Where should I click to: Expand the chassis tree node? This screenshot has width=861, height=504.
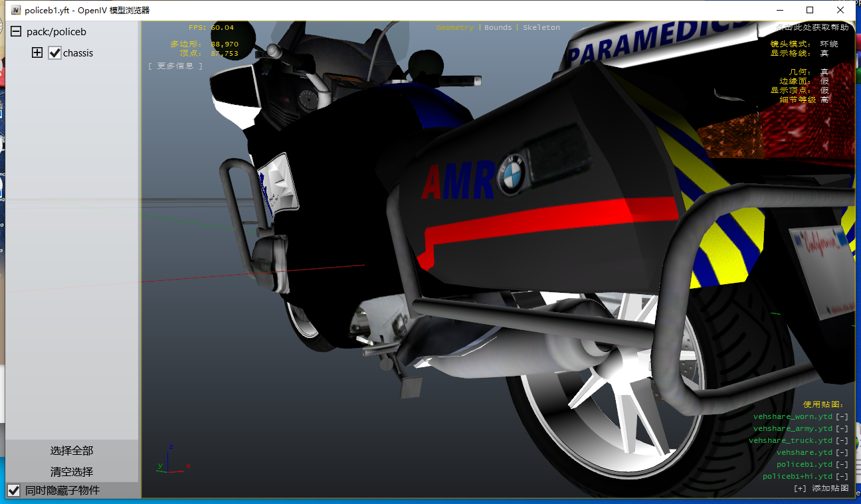pos(37,53)
